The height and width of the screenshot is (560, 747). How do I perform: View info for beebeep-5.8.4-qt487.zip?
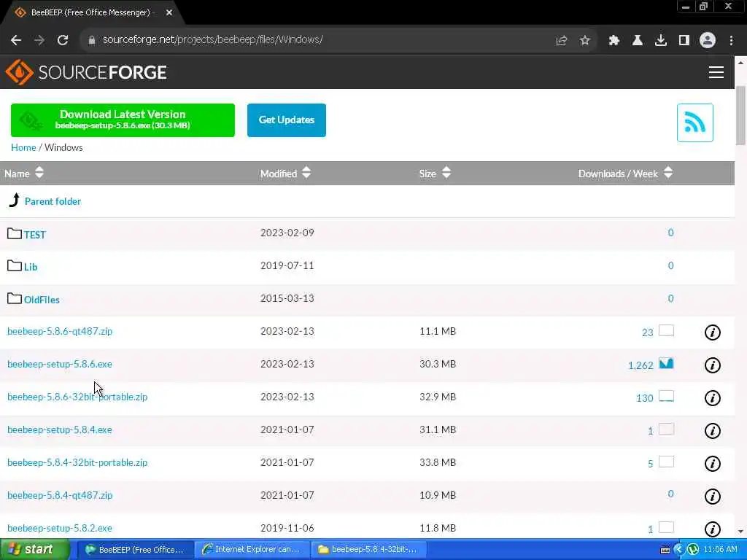point(712,497)
